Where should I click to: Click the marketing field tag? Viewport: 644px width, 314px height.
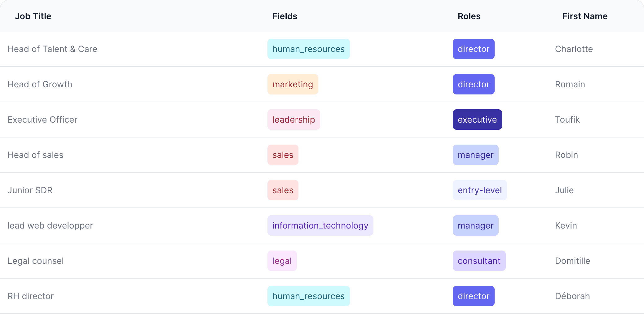coord(293,84)
